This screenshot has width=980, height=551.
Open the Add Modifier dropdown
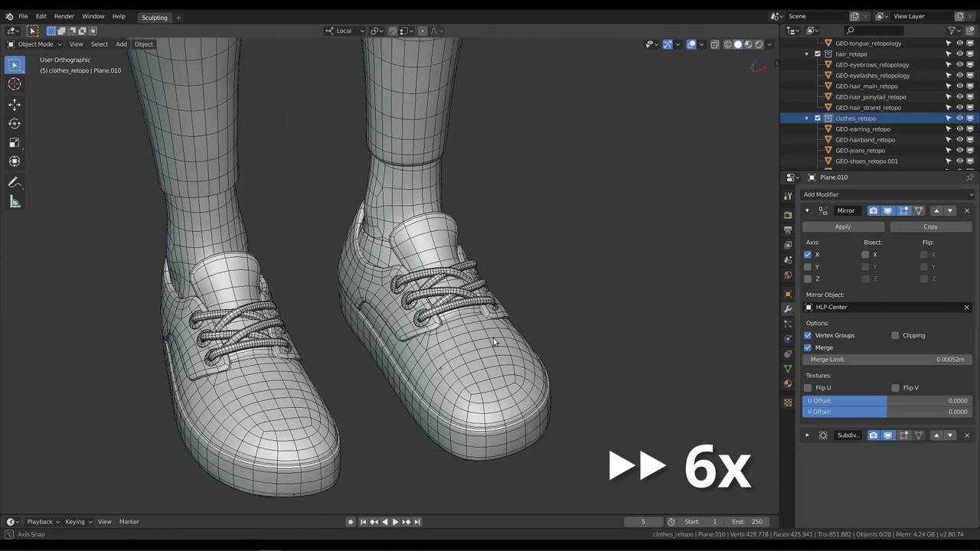click(x=887, y=194)
